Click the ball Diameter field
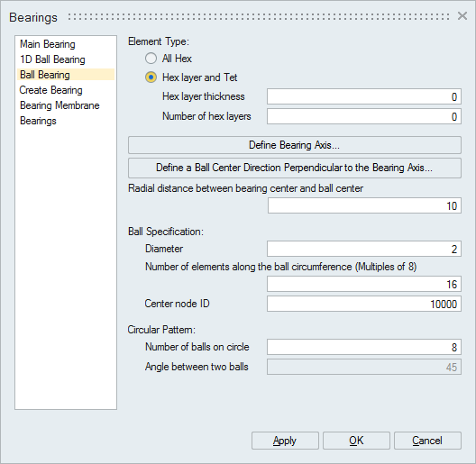This screenshot has width=476, height=464. [x=364, y=249]
